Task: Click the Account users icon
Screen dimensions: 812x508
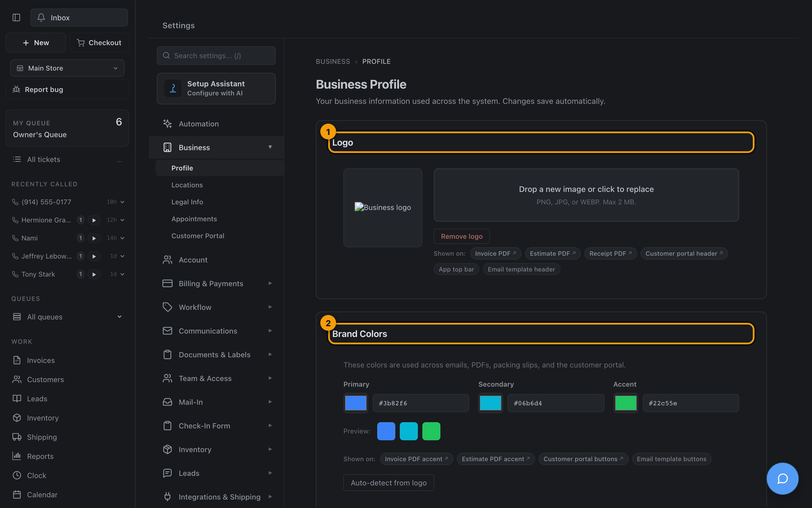Action: (167, 260)
